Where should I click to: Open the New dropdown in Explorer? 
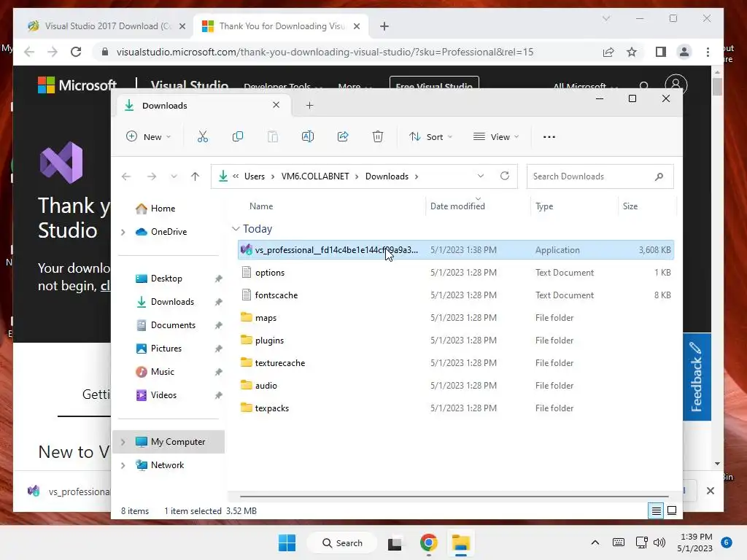point(148,136)
